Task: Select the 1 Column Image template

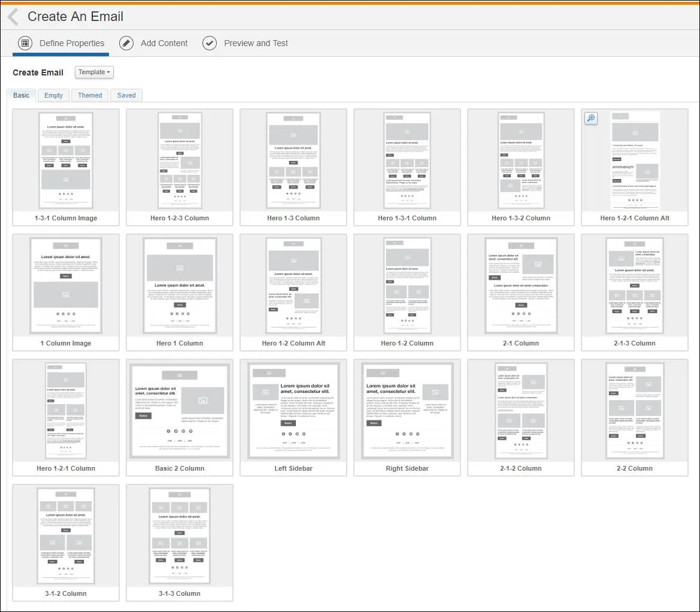Action: (x=66, y=292)
